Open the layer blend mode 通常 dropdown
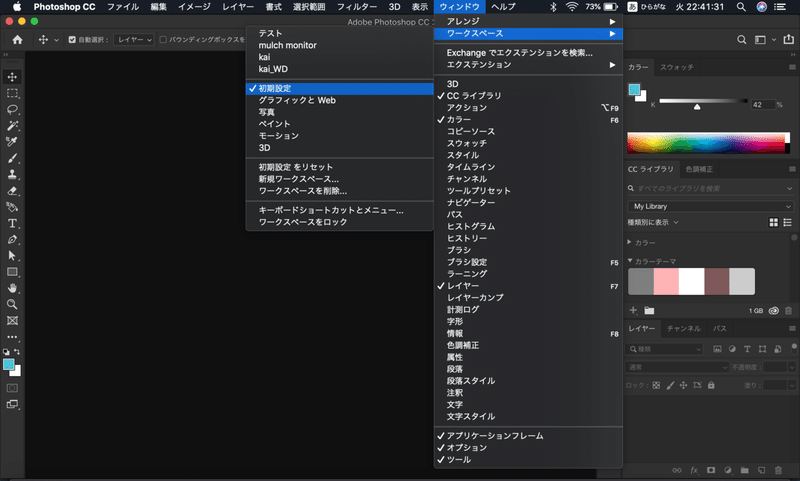This screenshot has width=800, height=481. point(677,367)
